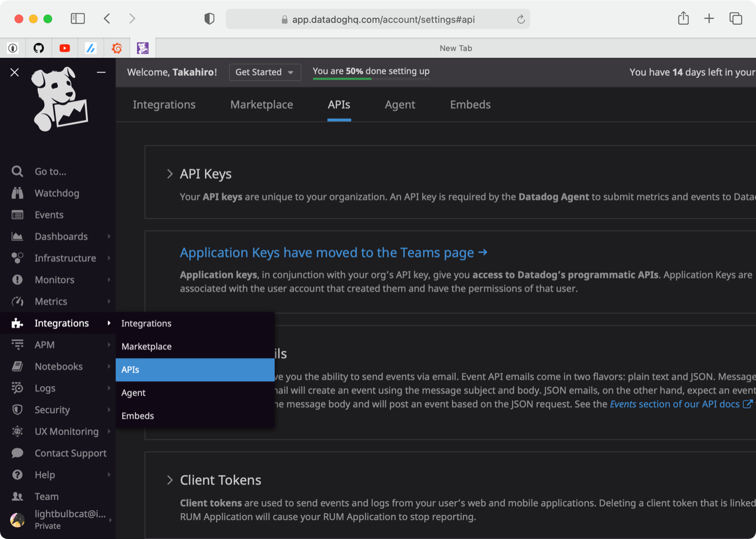This screenshot has height=539, width=756.
Task: Close the sidebar with the X icon
Action: point(15,72)
